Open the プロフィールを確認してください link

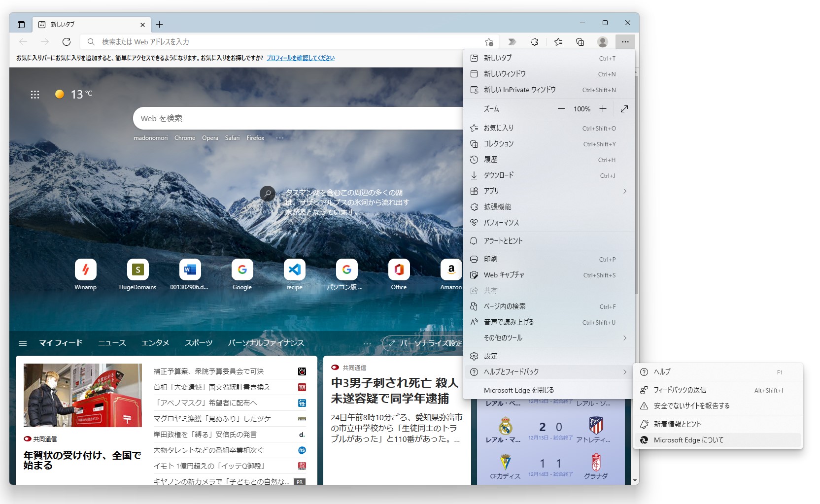(x=301, y=58)
